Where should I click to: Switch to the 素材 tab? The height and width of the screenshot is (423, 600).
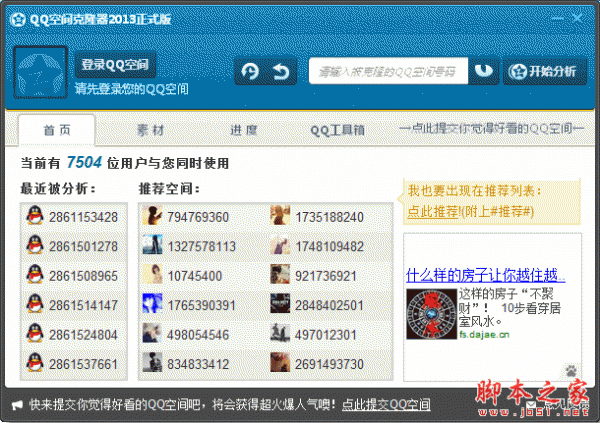[x=150, y=130]
